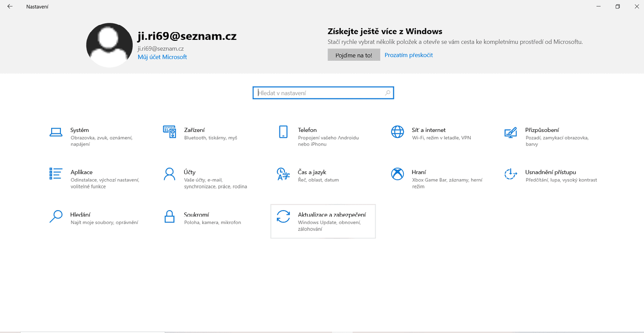Open the Můj účet Microsoft link
644x333 pixels.
click(x=162, y=57)
